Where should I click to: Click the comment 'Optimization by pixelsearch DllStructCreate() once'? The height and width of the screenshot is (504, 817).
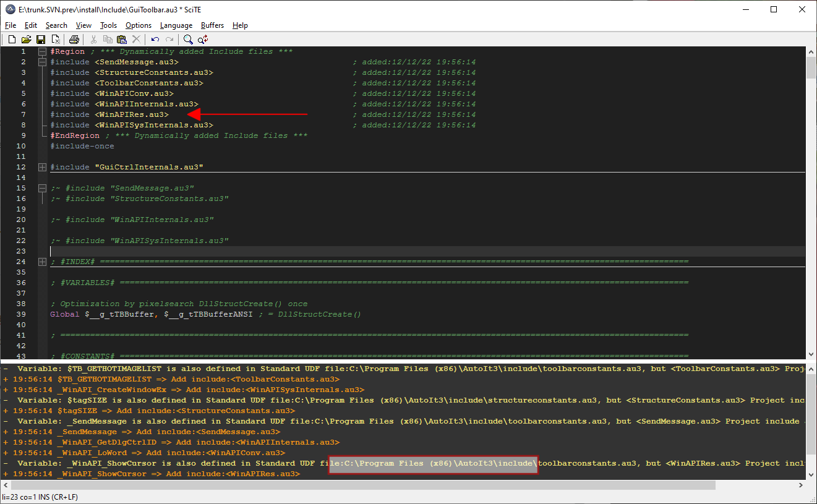coord(184,304)
